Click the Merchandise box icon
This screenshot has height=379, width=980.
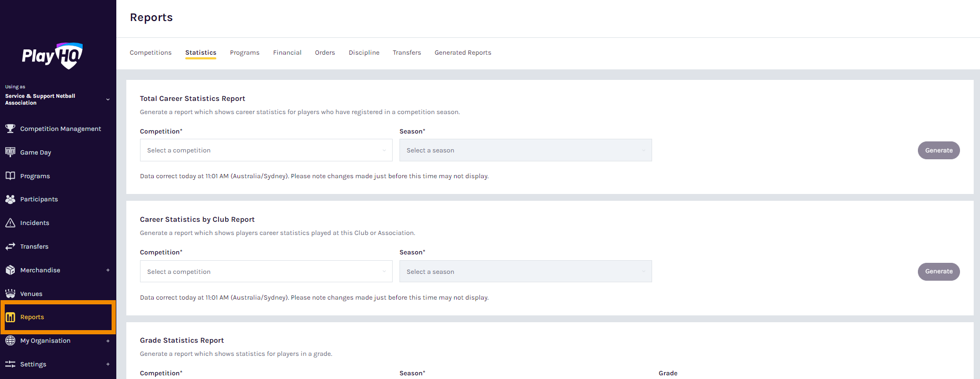[x=10, y=270]
